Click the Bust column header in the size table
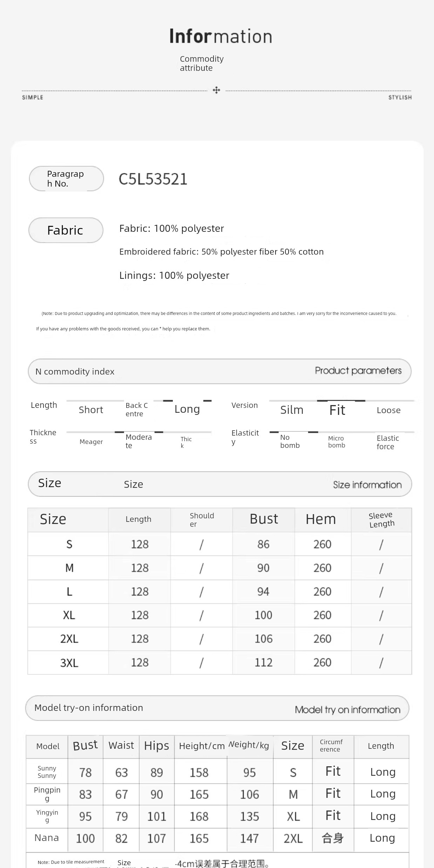This screenshot has height=868, width=434. click(x=264, y=519)
